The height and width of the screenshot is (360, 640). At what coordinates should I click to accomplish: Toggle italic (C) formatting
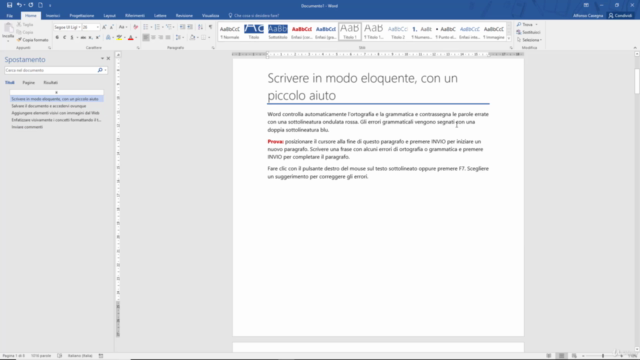click(x=64, y=38)
